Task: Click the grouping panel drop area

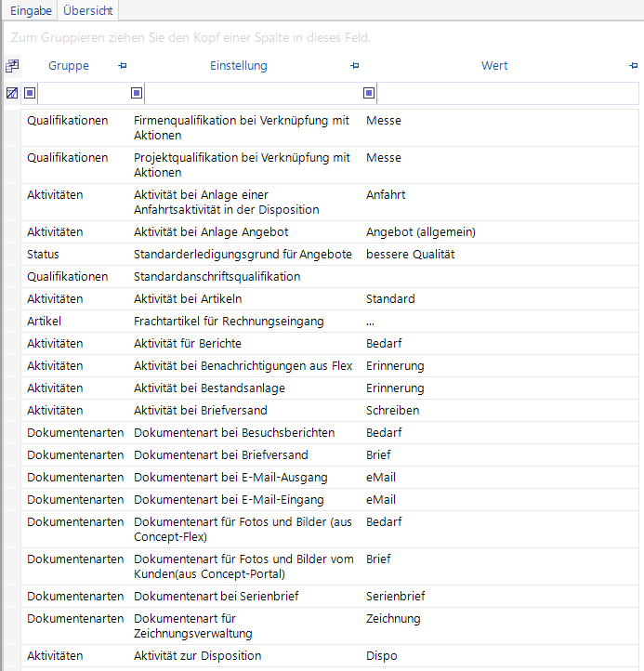Action: 322,38
